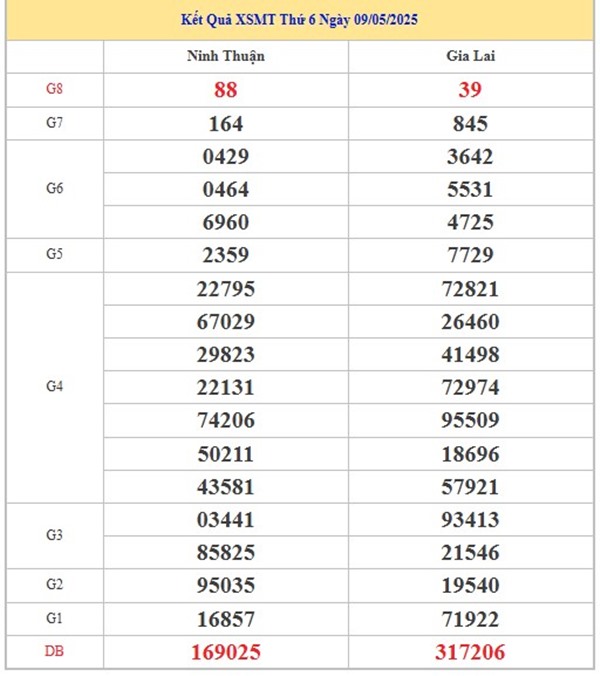Select the G2 number 95035
Viewport: 600px width, 676px height.
226,585
